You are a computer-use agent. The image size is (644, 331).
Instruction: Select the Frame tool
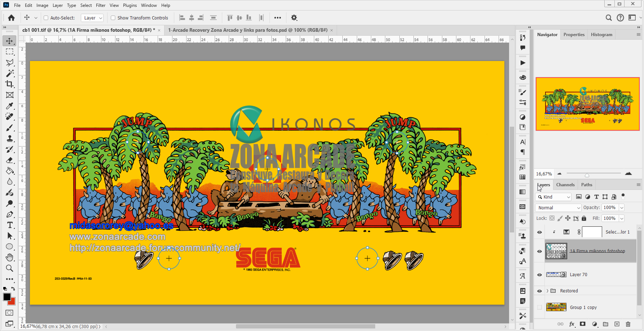(10, 95)
